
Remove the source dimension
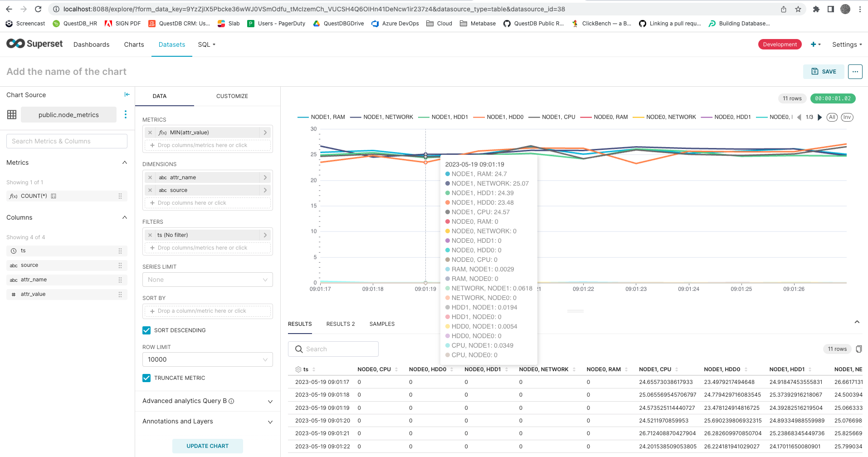tap(150, 190)
